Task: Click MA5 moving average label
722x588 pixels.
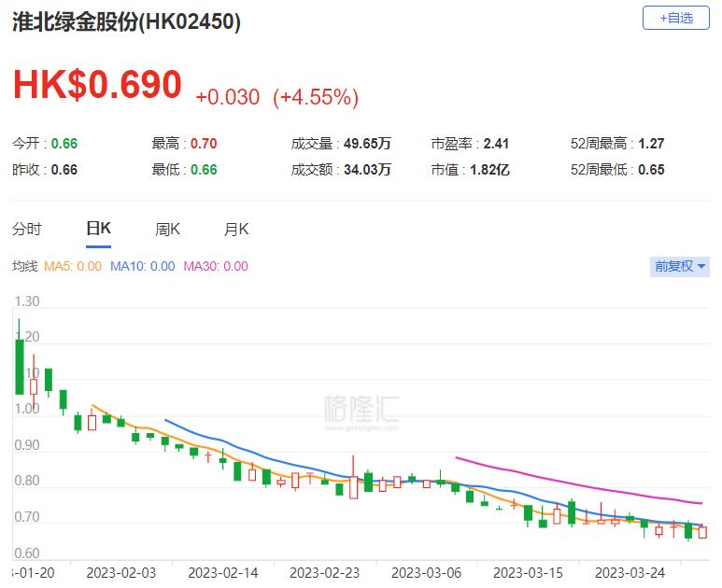Action: point(73,266)
